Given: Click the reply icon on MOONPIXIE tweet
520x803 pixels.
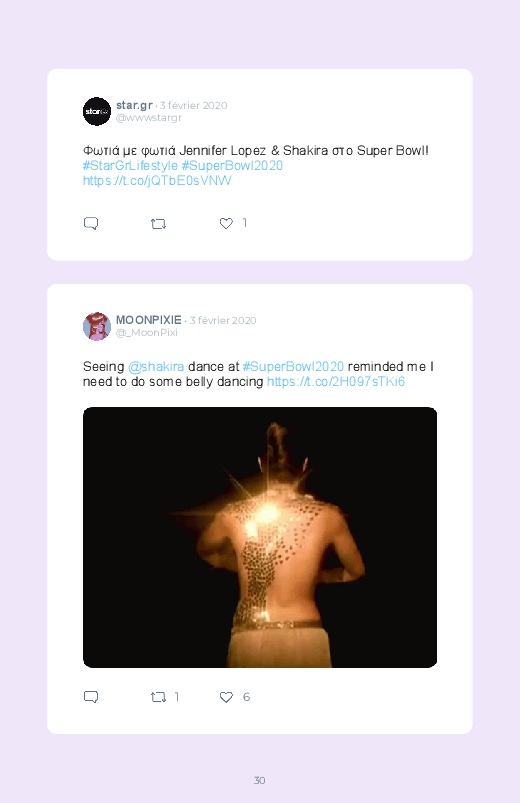Looking at the screenshot, I should pyautogui.click(x=91, y=697).
